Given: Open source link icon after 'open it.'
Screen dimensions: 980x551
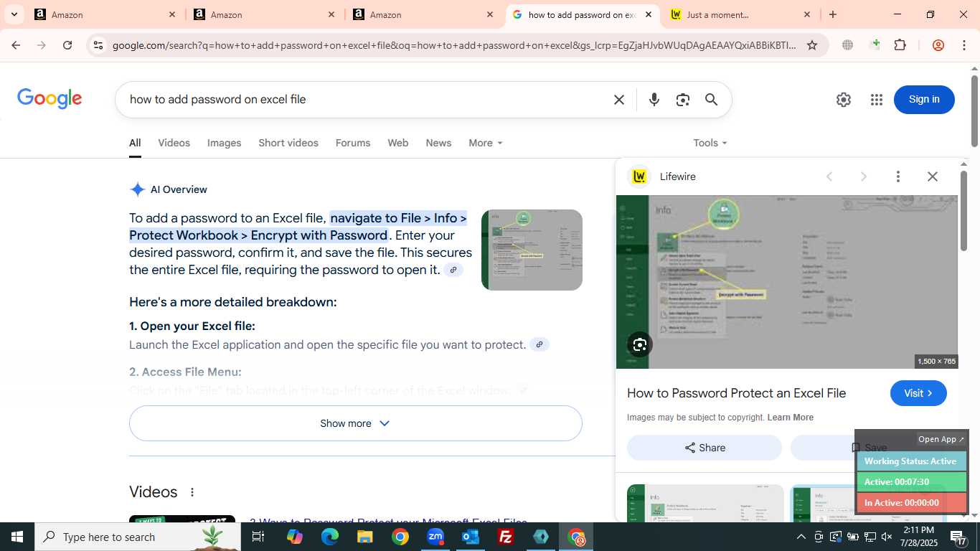Looking at the screenshot, I should [453, 270].
